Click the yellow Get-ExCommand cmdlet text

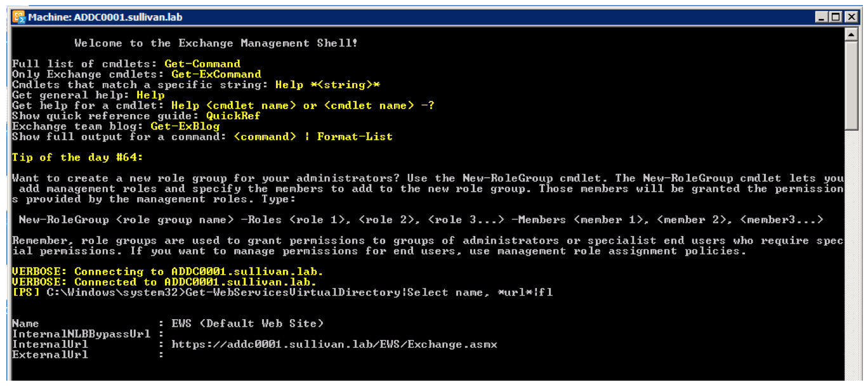point(216,74)
